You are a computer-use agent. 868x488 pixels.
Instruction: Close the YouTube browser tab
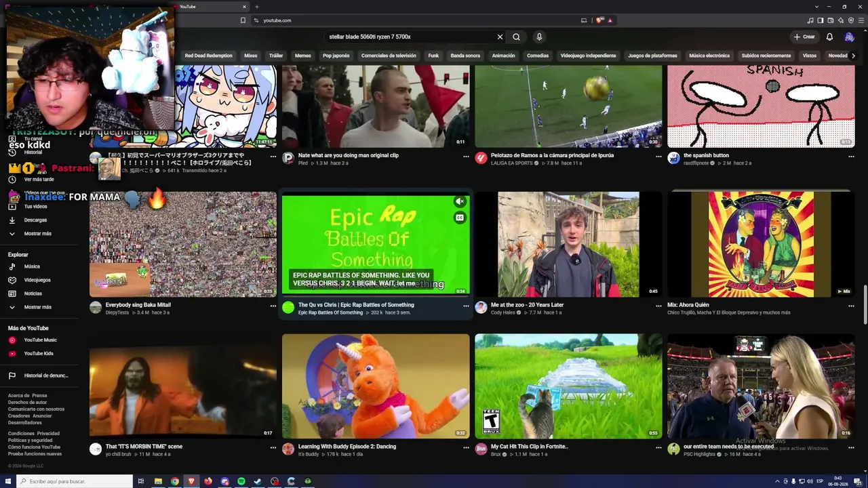[244, 7]
